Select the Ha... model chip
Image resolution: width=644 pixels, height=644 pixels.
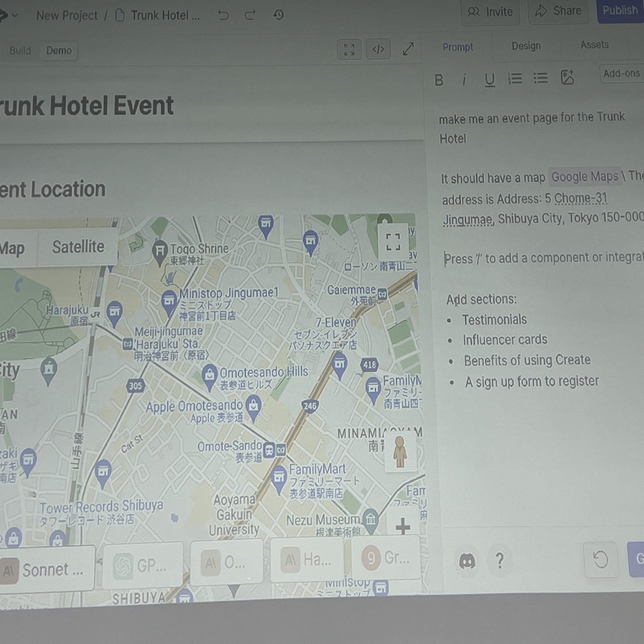click(x=307, y=559)
